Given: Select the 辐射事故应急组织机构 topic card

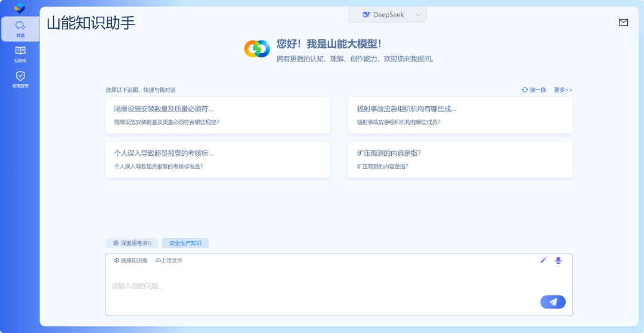Looking at the screenshot, I should coord(460,116).
